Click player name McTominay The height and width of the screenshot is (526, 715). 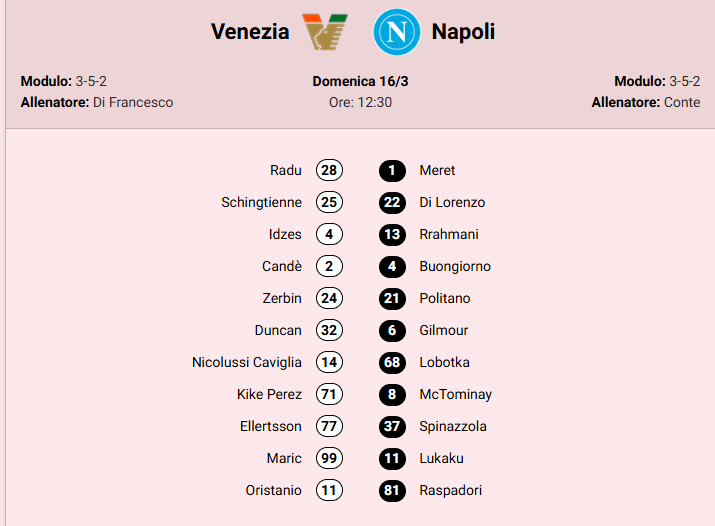coord(455,394)
